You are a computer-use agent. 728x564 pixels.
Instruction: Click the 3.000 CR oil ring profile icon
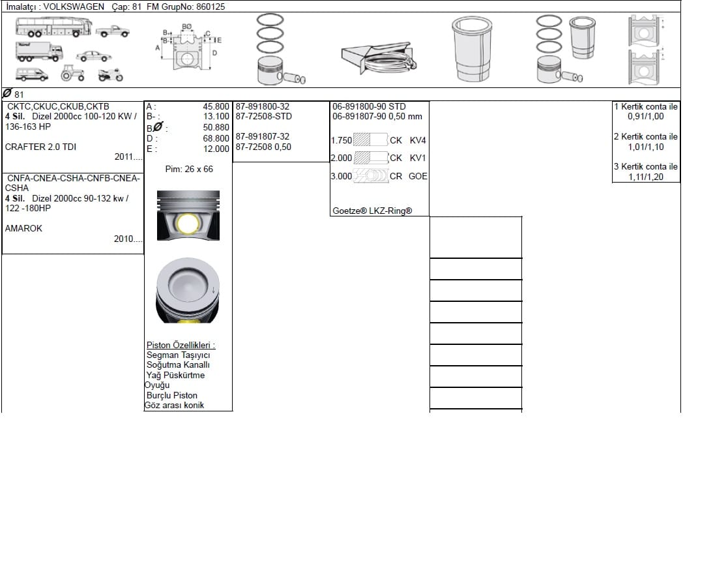pos(370,176)
